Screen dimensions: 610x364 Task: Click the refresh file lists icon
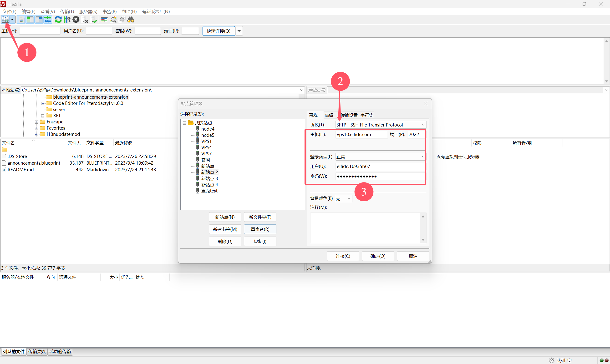pos(58,20)
